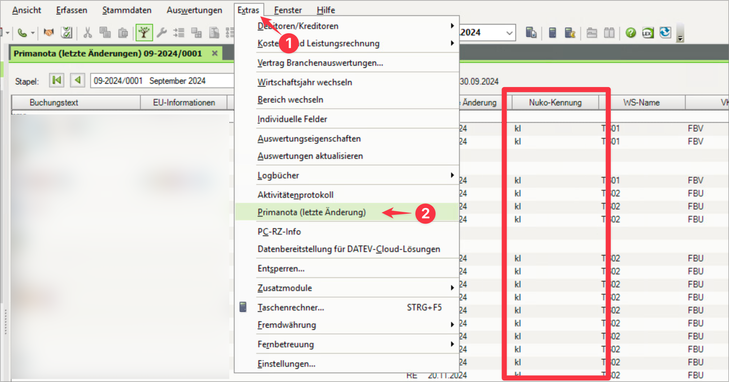729x382 pixels.
Task: Close the Primanota (letzte Änderungen) tab
Action: [215, 53]
